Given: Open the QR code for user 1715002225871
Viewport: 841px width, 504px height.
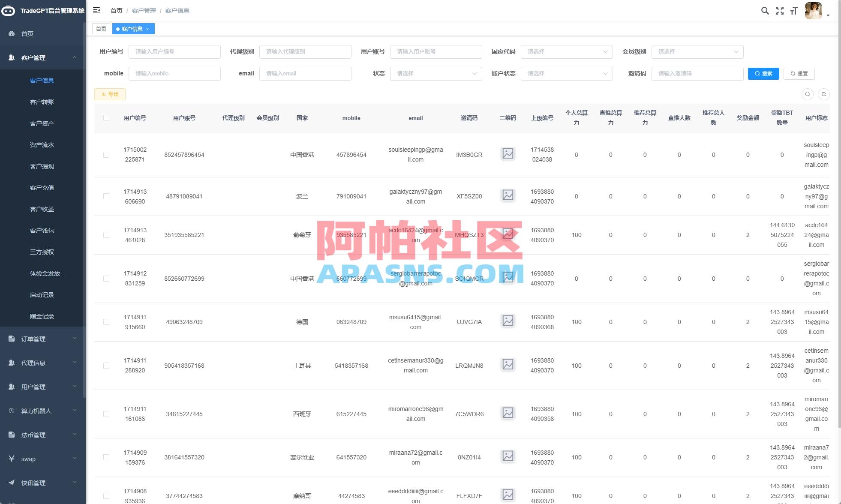Looking at the screenshot, I should pos(508,153).
